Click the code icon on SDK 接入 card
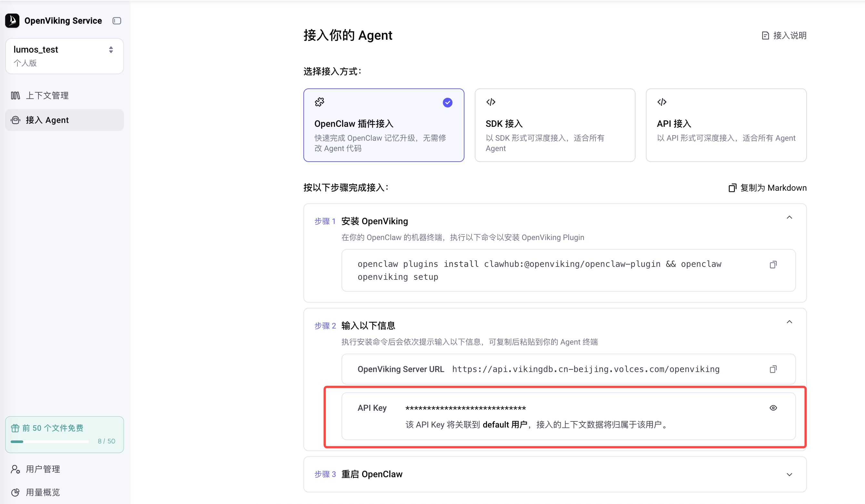The height and width of the screenshot is (504, 865). pyautogui.click(x=491, y=102)
